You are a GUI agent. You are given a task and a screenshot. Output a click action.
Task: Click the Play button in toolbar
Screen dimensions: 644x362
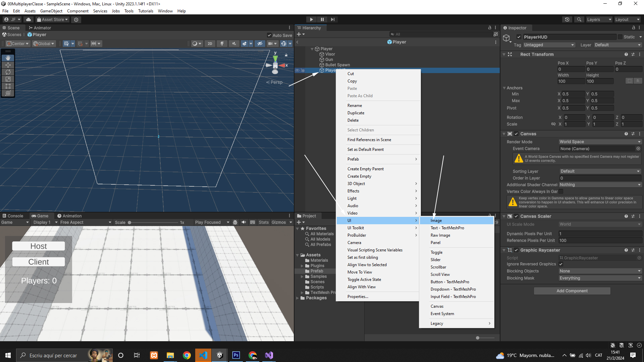[311, 19]
